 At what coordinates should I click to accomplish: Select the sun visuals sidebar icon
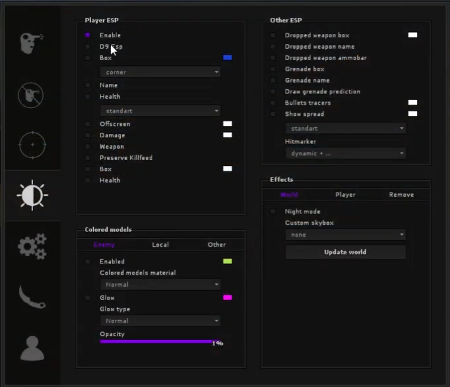click(32, 195)
